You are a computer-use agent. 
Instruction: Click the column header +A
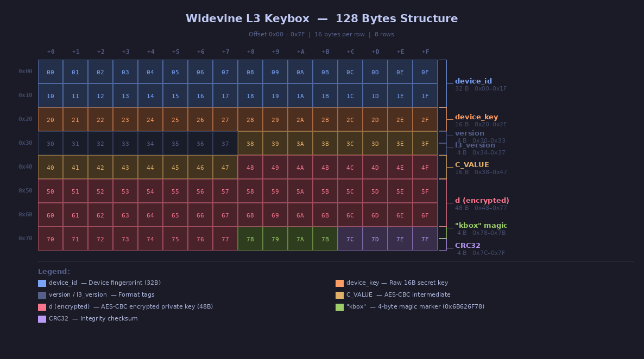300,52
